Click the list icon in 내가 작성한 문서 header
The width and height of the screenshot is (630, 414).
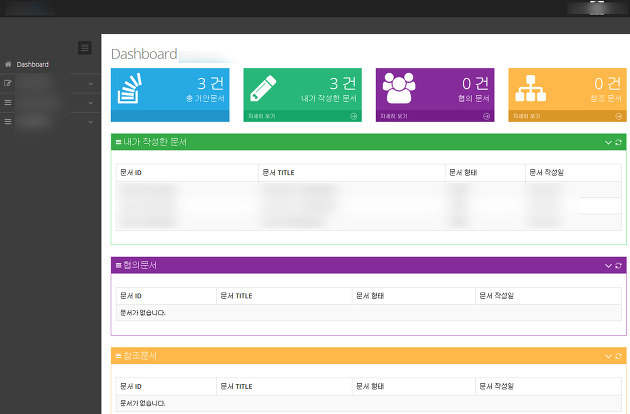point(119,142)
